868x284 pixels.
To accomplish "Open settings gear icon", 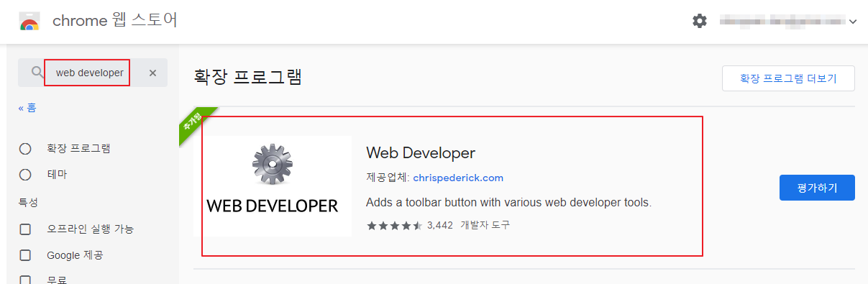I will [700, 22].
